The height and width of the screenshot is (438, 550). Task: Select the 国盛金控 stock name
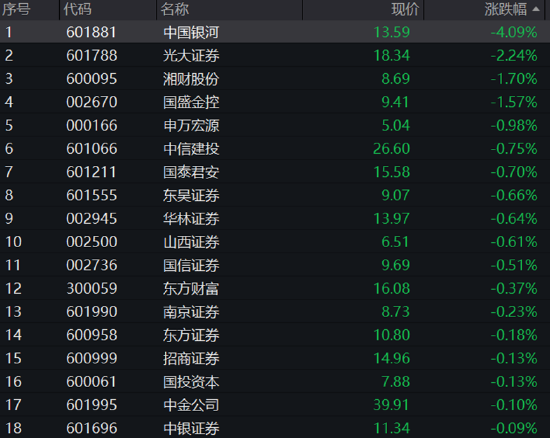(x=191, y=102)
